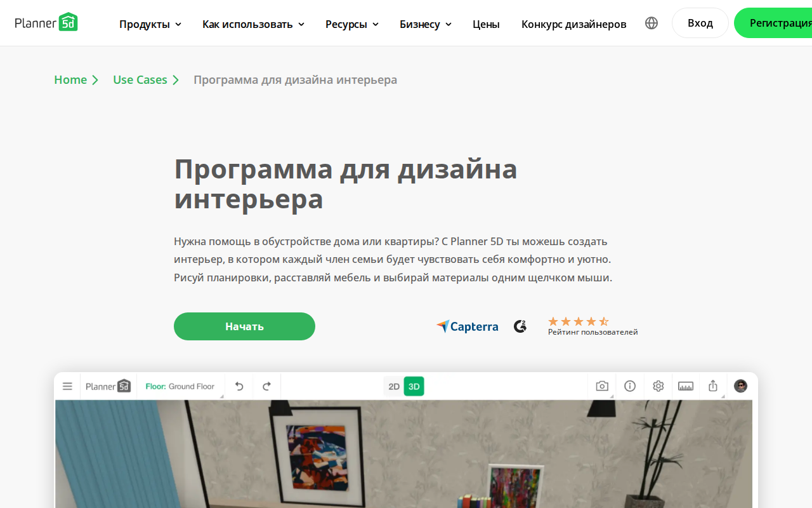Image resolution: width=812 pixels, height=508 pixels.
Task: Click the Planner 5D logo in editor toolbar
Action: click(108, 386)
